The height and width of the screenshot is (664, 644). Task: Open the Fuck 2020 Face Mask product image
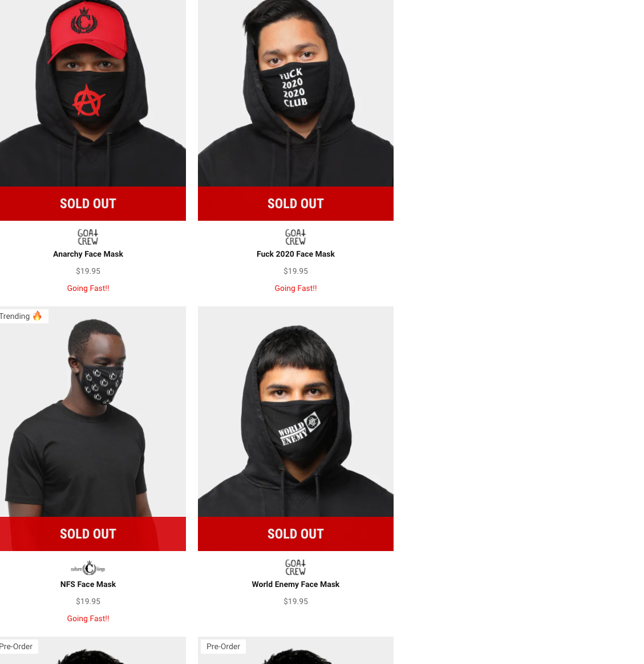tap(295, 93)
